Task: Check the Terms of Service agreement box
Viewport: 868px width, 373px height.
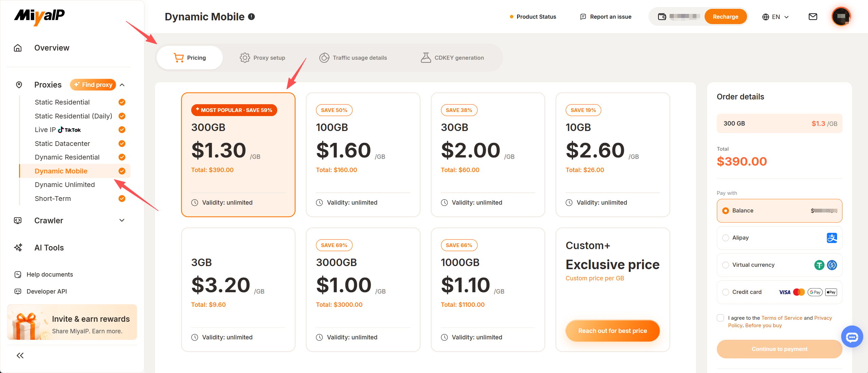Action: pyautogui.click(x=720, y=318)
